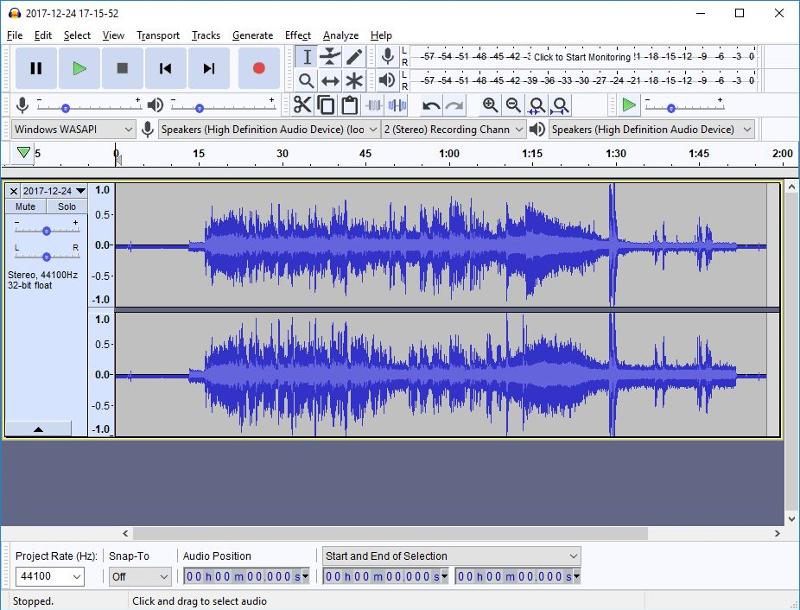Click the Zoom In magnifier
The height and width of the screenshot is (610, 800).
tap(490, 105)
